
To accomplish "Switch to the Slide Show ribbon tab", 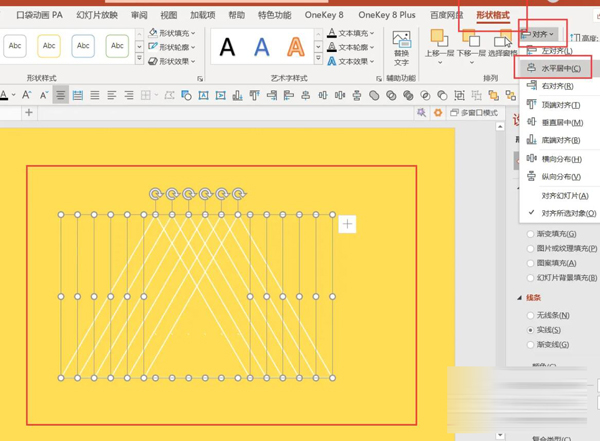I will pos(97,15).
